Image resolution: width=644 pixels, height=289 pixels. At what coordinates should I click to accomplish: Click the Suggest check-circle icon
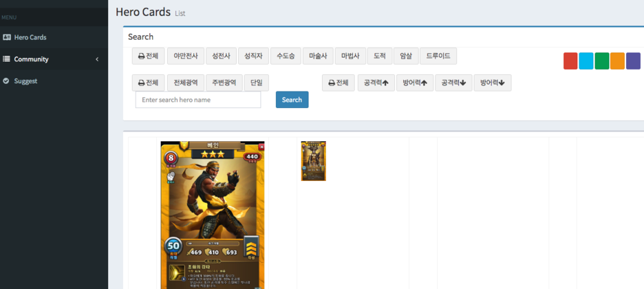[6, 81]
